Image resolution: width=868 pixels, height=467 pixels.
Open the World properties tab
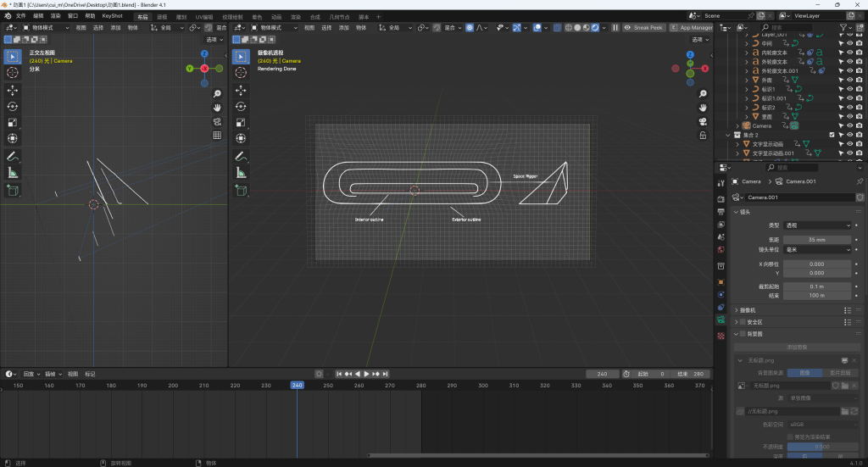coord(721,249)
